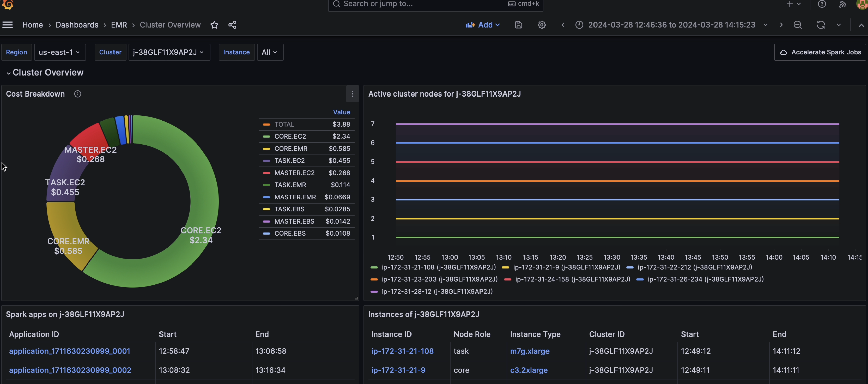Navigate to Dashboards in the breadcrumb

pos(77,25)
